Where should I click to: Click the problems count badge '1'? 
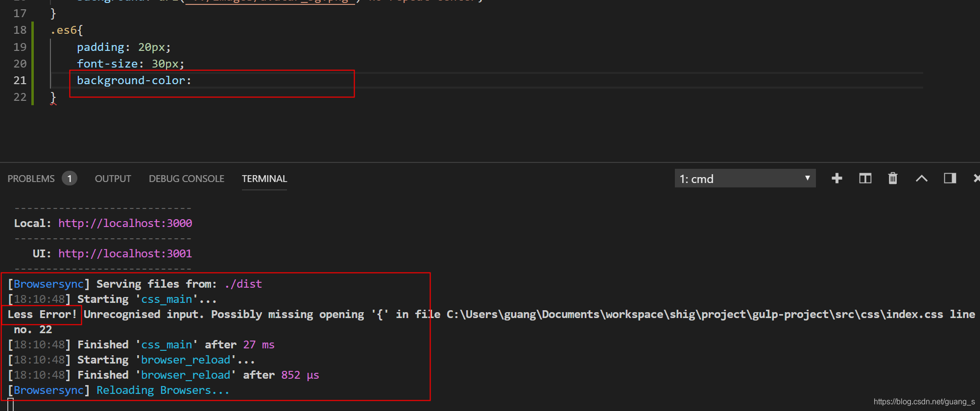coord(70,179)
